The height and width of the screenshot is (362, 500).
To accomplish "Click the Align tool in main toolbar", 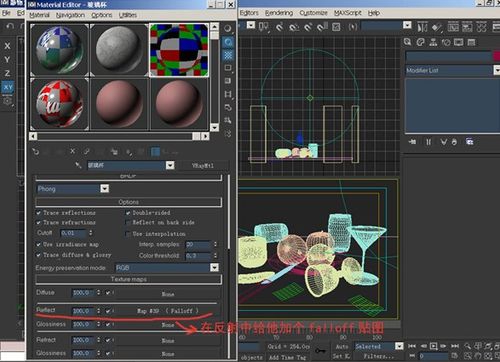I will [437, 27].
